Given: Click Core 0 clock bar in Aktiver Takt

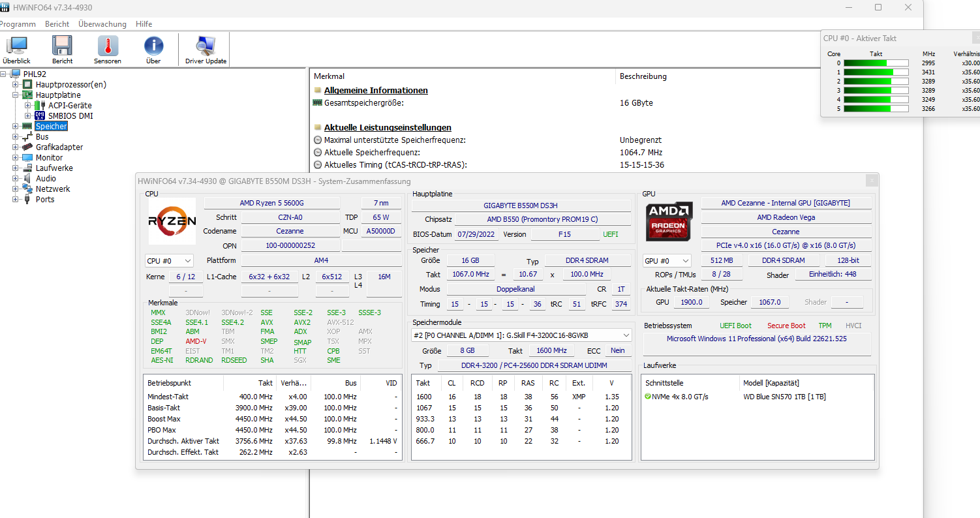Looking at the screenshot, I should 876,63.
